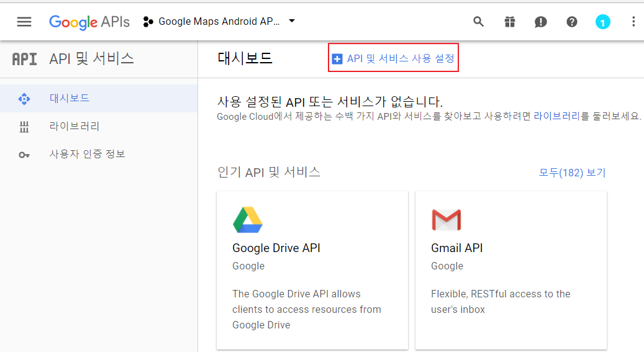Viewport: 644px width, 352px height.
Task: Click the Gmail API description text
Action: tap(501, 302)
